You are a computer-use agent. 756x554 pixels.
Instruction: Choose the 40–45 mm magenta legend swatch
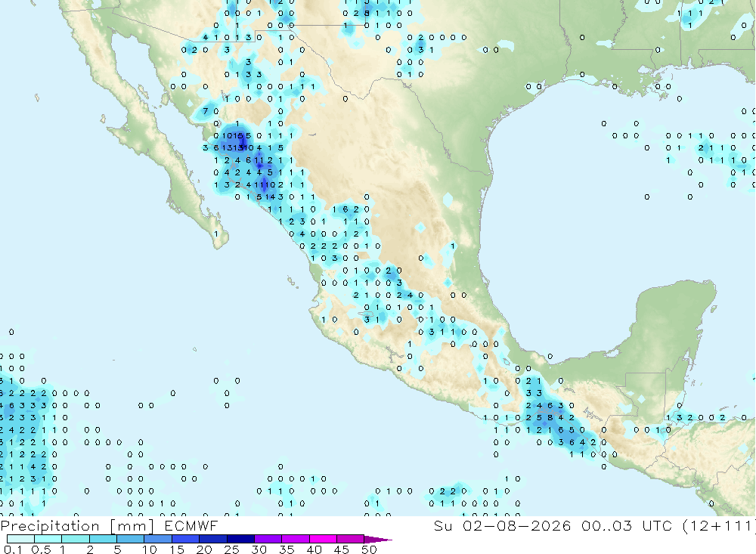click(x=323, y=539)
